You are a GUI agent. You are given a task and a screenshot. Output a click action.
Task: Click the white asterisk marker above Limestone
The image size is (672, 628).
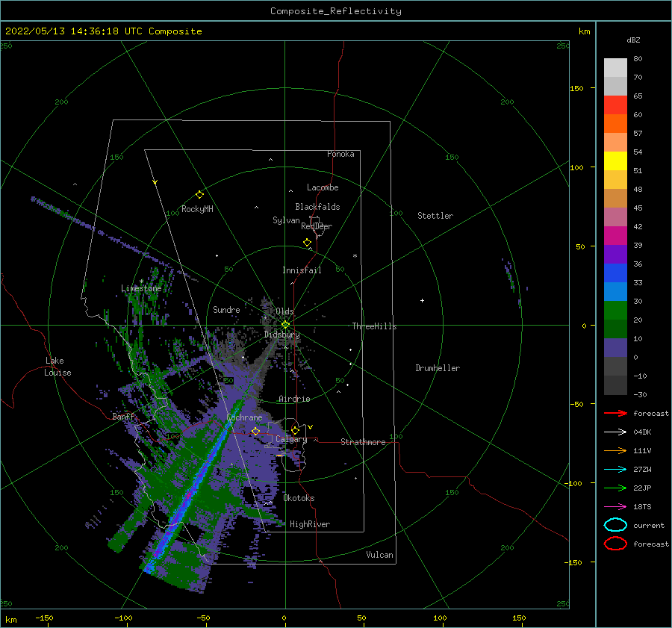click(x=141, y=282)
